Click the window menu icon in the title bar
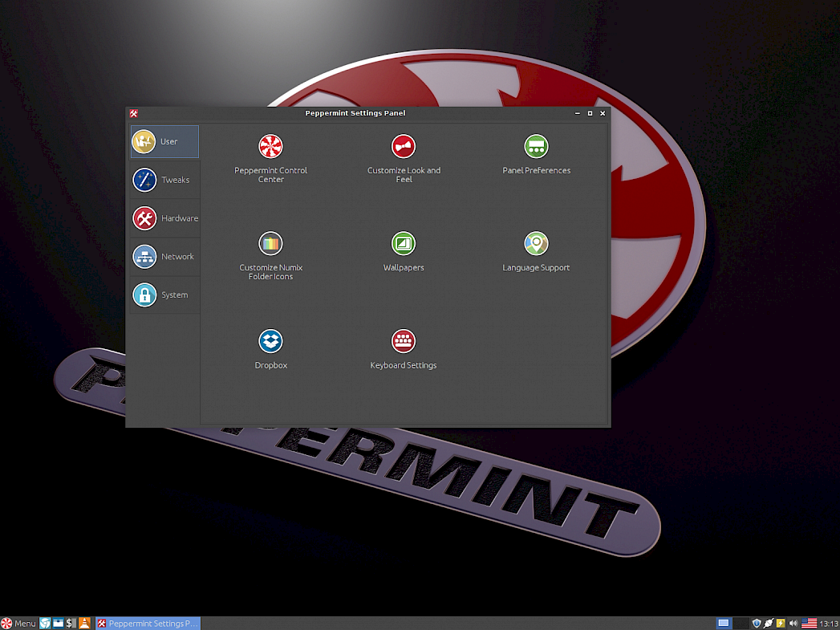The width and height of the screenshot is (840, 630). tap(133, 113)
